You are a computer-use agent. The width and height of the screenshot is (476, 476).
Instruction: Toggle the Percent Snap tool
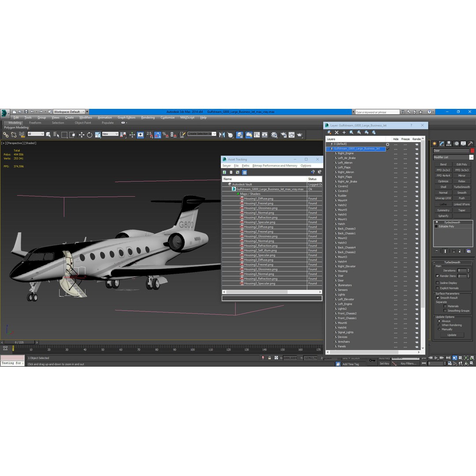pos(165,135)
